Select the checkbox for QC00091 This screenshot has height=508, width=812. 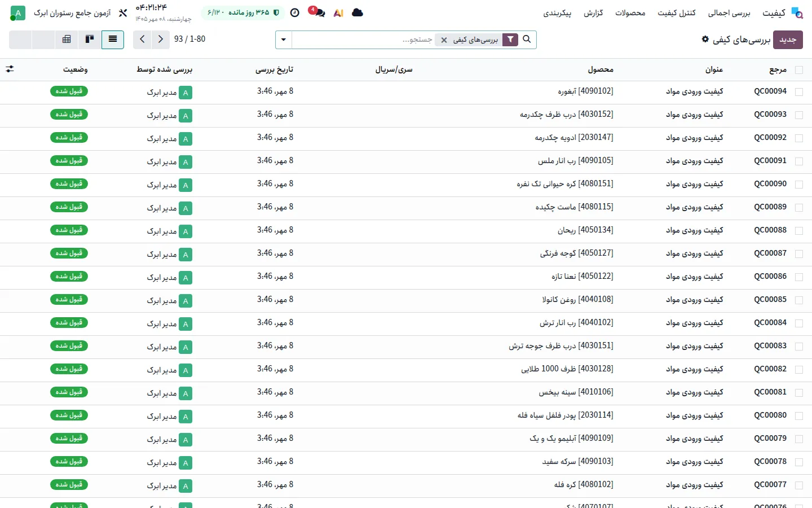click(798, 161)
